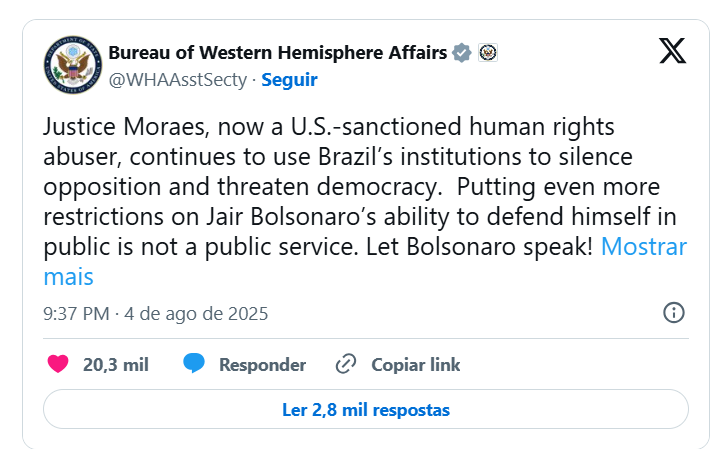Click the Copiar link text
Viewport: 720px width, 468px height.
coord(416,365)
